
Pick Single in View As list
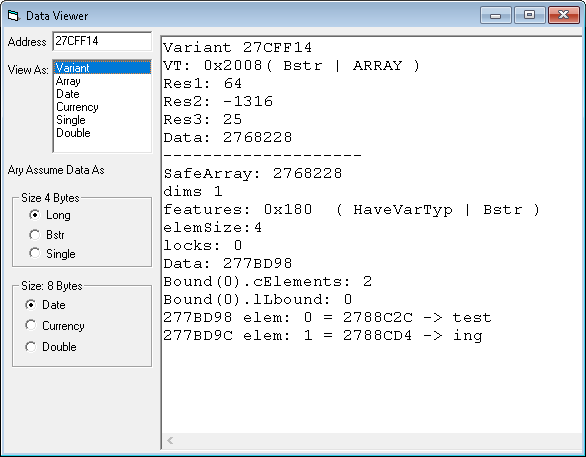click(102, 120)
